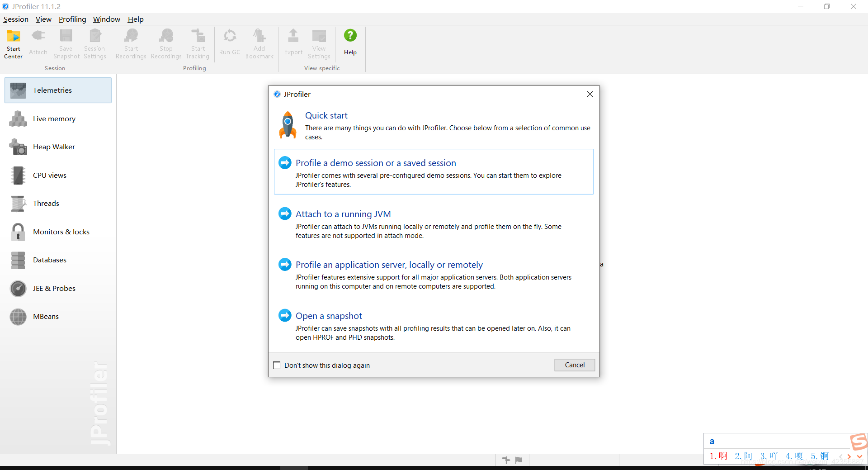Close the JProfiler quick start dialog
This screenshot has height=470, width=868.
590,94
